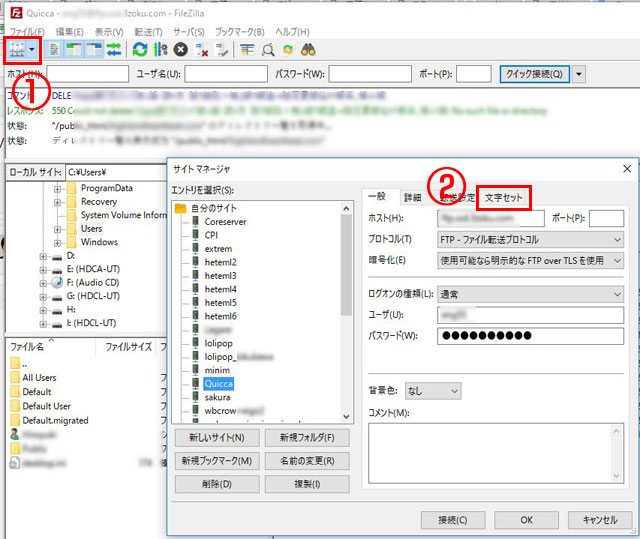Toggle message log display toolbar icon

54,50
